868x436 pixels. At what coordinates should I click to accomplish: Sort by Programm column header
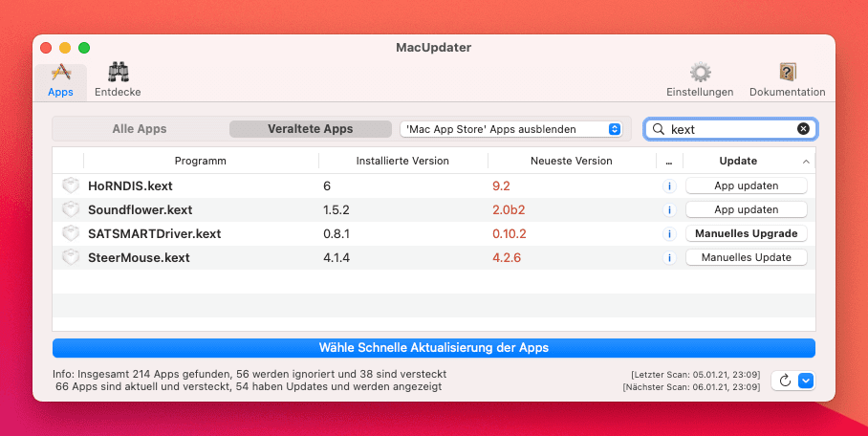(201, 161)
